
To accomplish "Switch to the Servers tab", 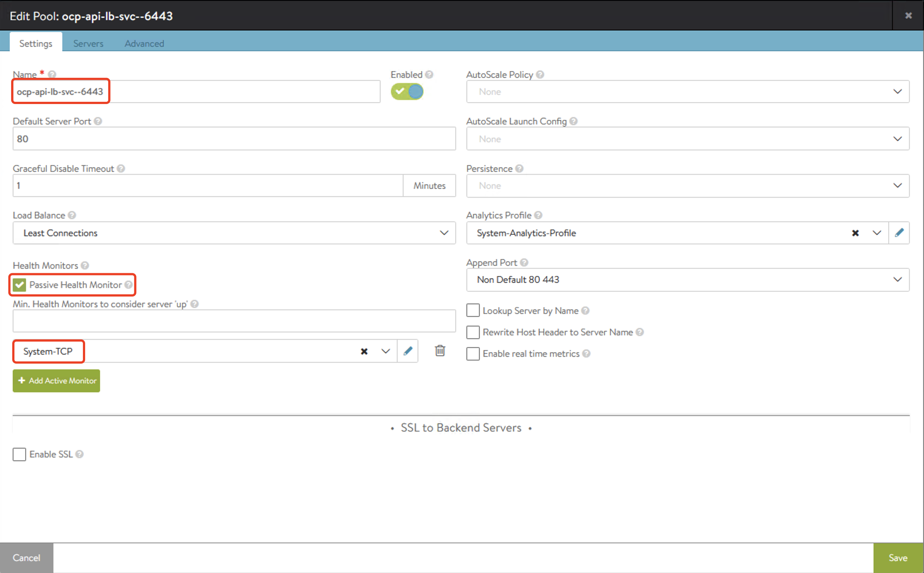I will coord(88,44).
